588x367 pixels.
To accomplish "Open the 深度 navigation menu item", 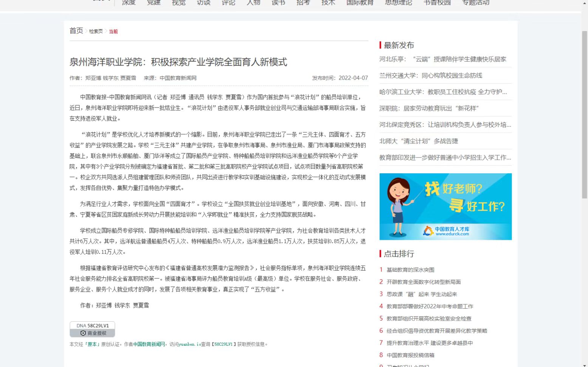I will pyautogui.click(x=128, y=3).
